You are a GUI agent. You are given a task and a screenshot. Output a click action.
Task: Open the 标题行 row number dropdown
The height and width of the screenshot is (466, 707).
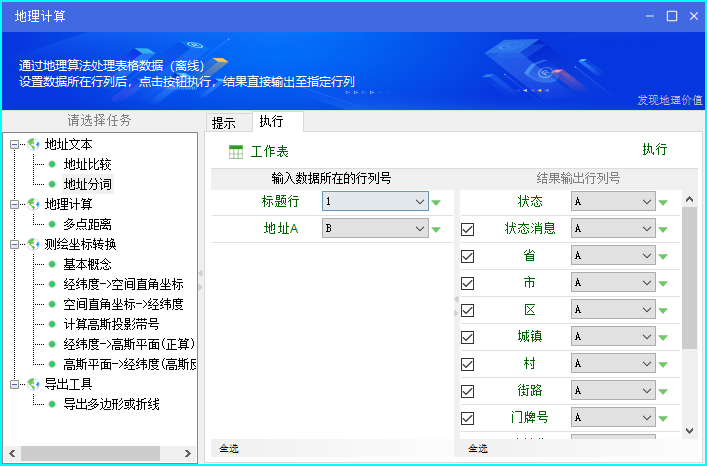(x=375, y=201)
